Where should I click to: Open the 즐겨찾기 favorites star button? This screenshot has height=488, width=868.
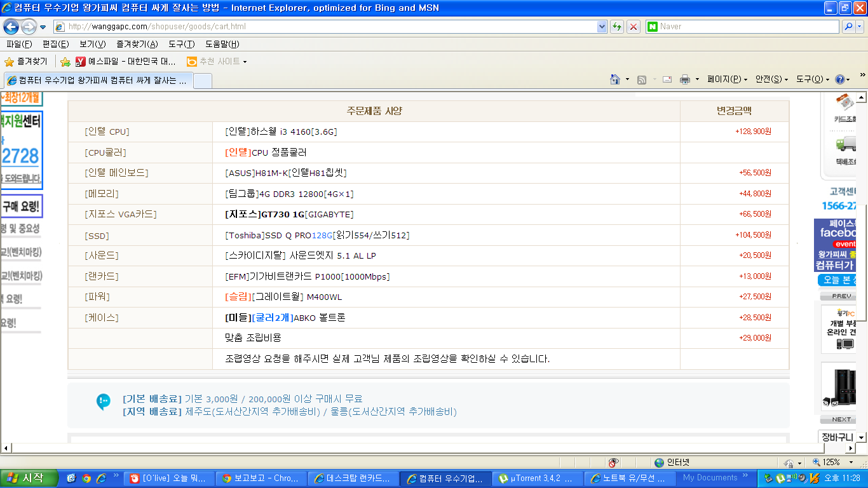point(26,62)
